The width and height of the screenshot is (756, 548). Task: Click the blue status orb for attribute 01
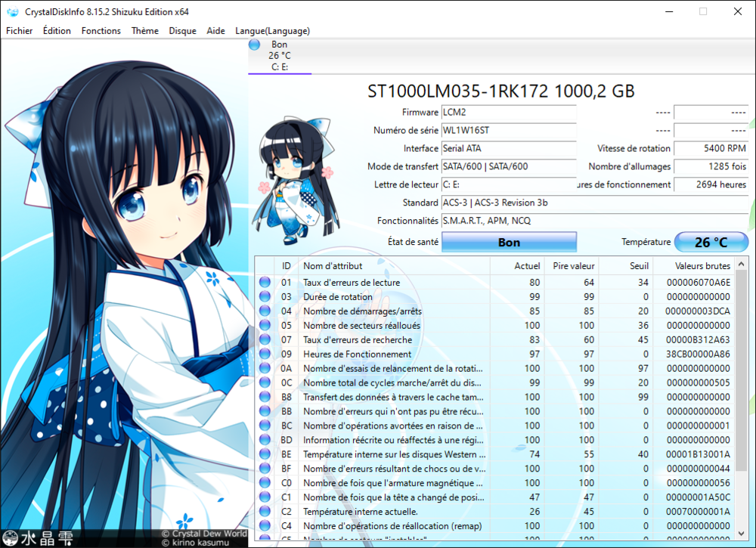pos(265,283)
